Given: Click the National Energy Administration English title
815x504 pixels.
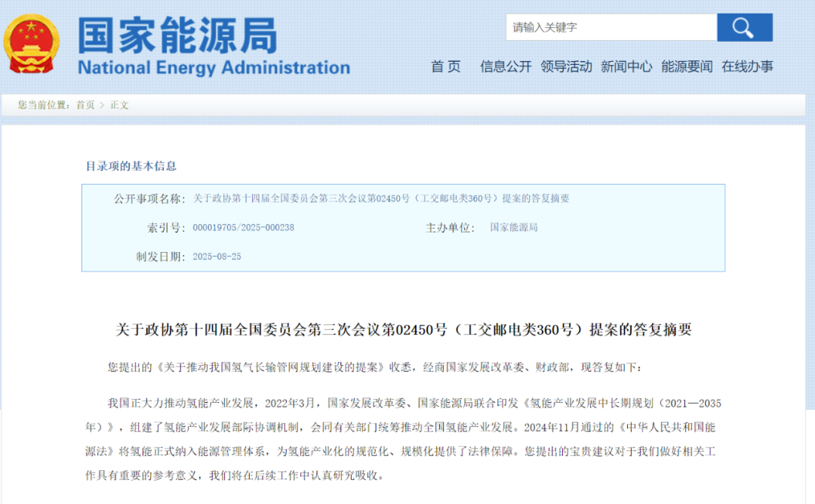Looking at the screenshot, I should (214, 68).
